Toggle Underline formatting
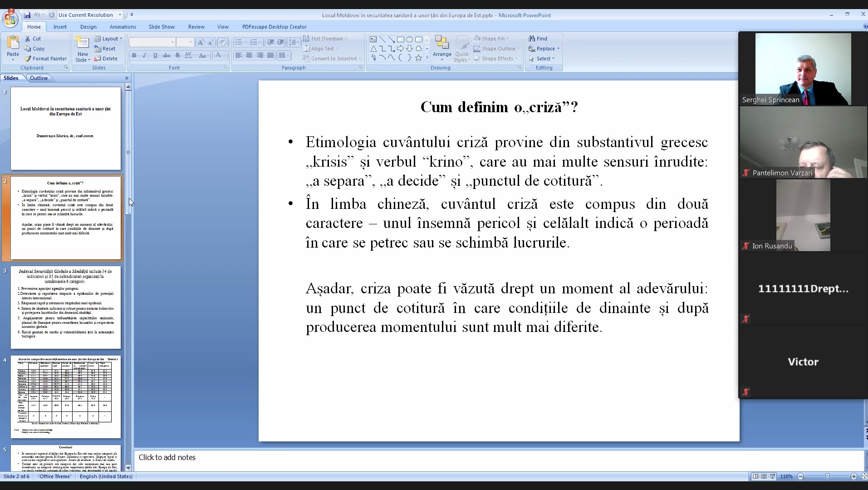The width and height of the screenshot is (868, 490). tap(155, 55)
